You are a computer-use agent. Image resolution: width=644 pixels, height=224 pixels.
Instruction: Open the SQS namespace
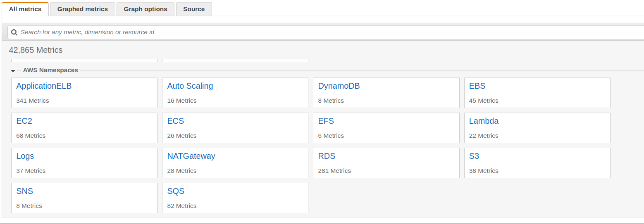tap(176, 191)
